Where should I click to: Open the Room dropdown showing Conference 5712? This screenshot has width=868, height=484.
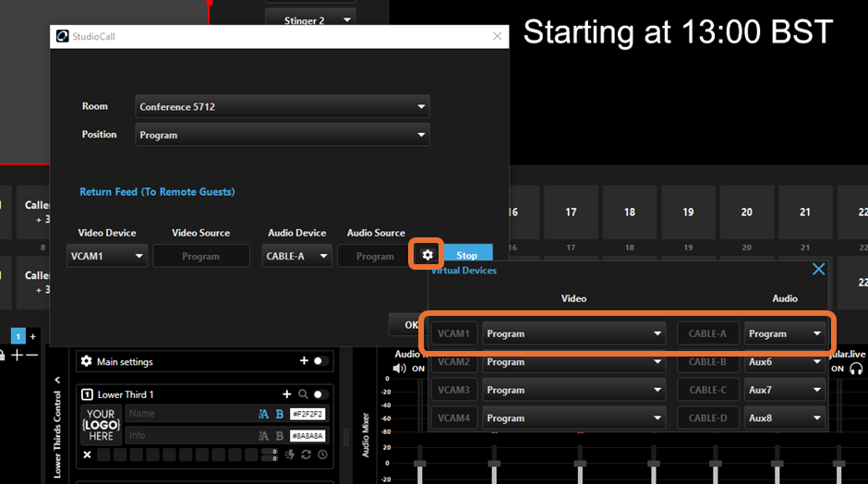coord(283,106)
